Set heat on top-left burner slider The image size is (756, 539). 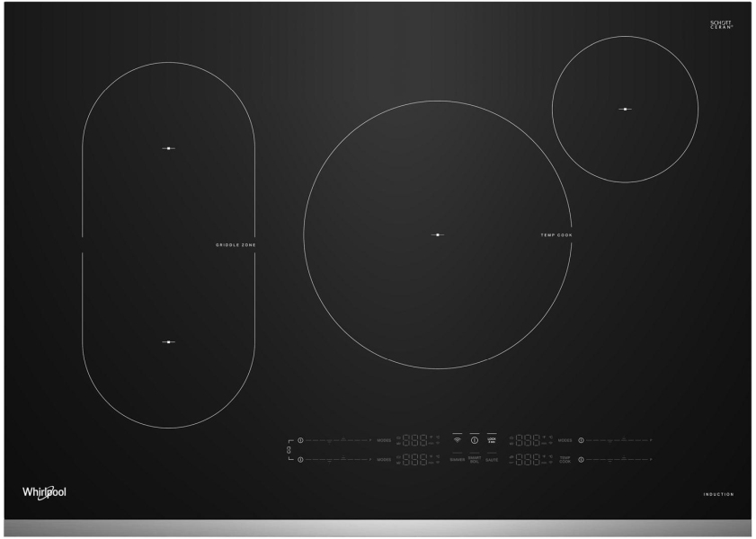(x=337, y=440)
